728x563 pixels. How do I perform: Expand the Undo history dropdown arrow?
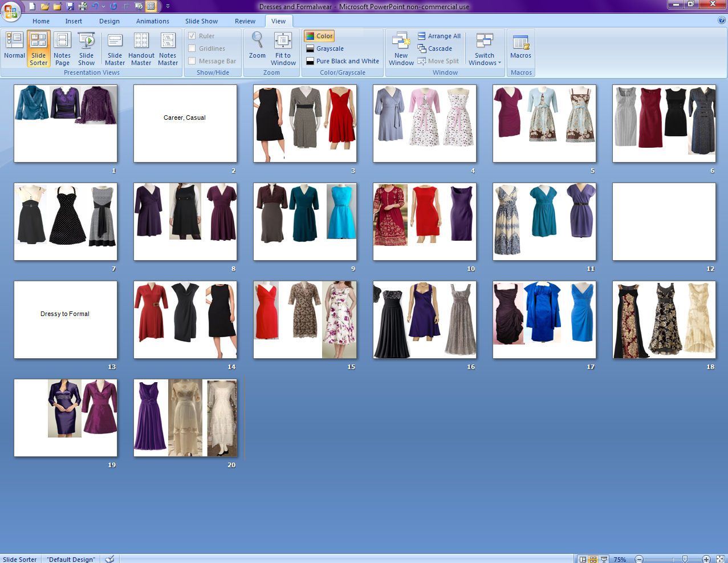(103, 6)
